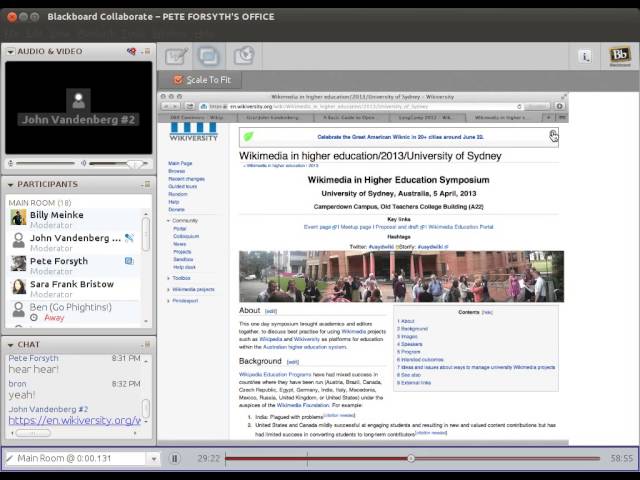Switch to Whiteboard mode icon
The width and height of the screenshot is (640, 480).
click(176, 56)
